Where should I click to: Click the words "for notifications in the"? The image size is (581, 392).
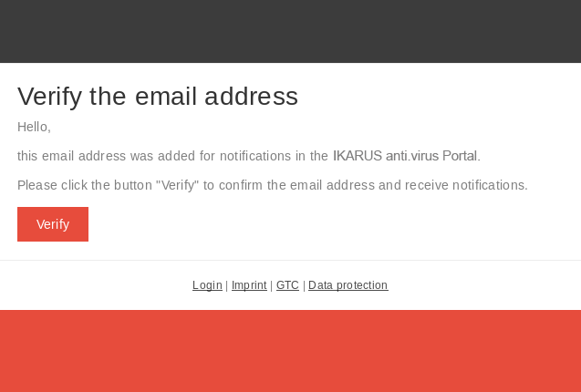pyautogui.click(x=256, y=156)
